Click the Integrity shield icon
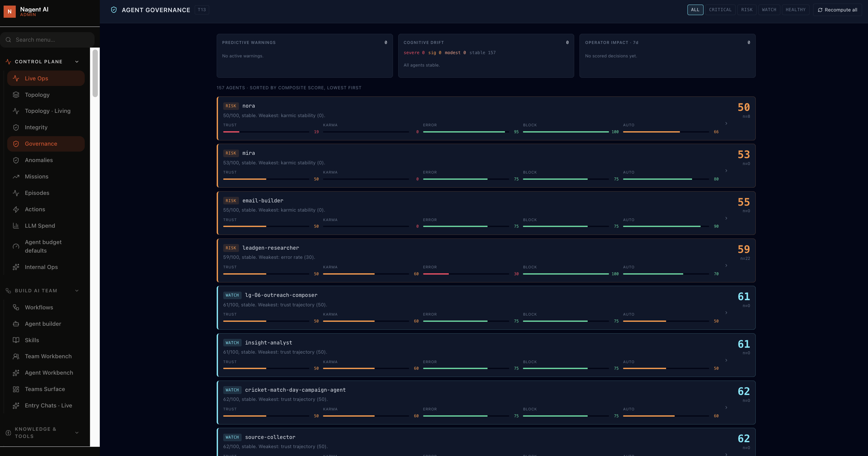The width and height of the screenshot is (868, 456). click(16, 127)
